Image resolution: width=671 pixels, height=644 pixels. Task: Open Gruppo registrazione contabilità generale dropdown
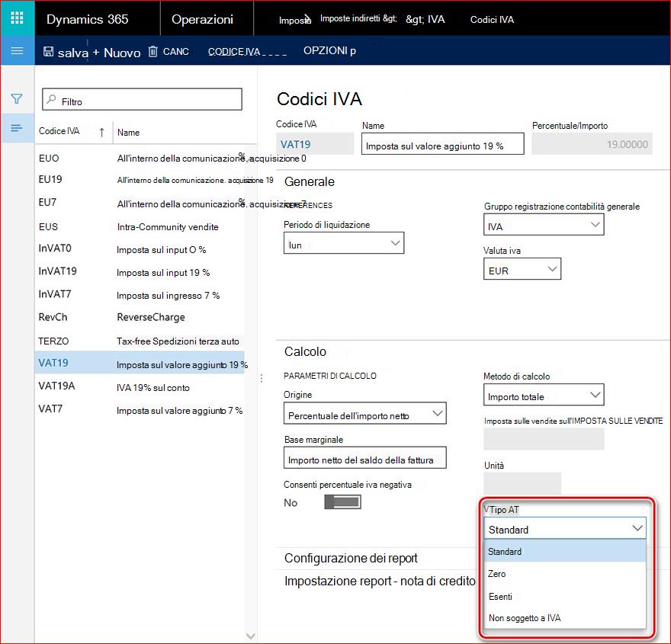(x=544, y=225)
